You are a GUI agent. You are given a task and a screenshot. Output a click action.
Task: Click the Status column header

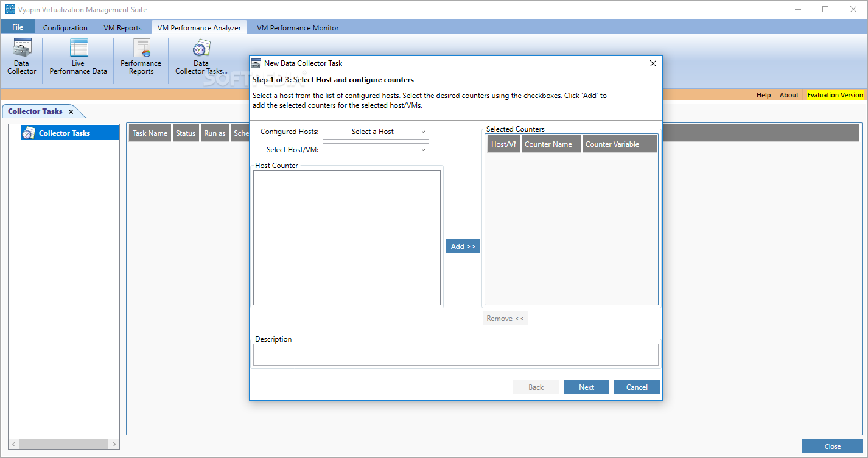coord(186,133)
